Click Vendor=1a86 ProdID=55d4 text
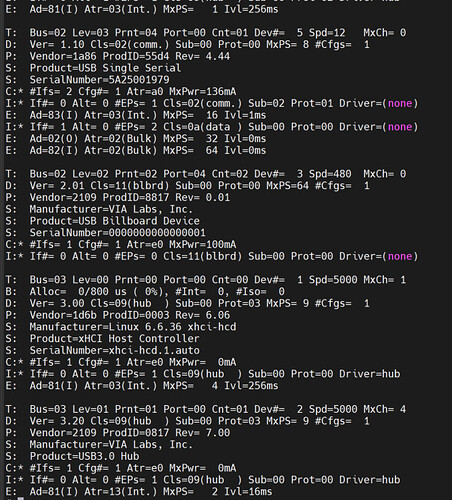Image resolution: width=452 pixels, height=500 pixels. pos(99,56)
